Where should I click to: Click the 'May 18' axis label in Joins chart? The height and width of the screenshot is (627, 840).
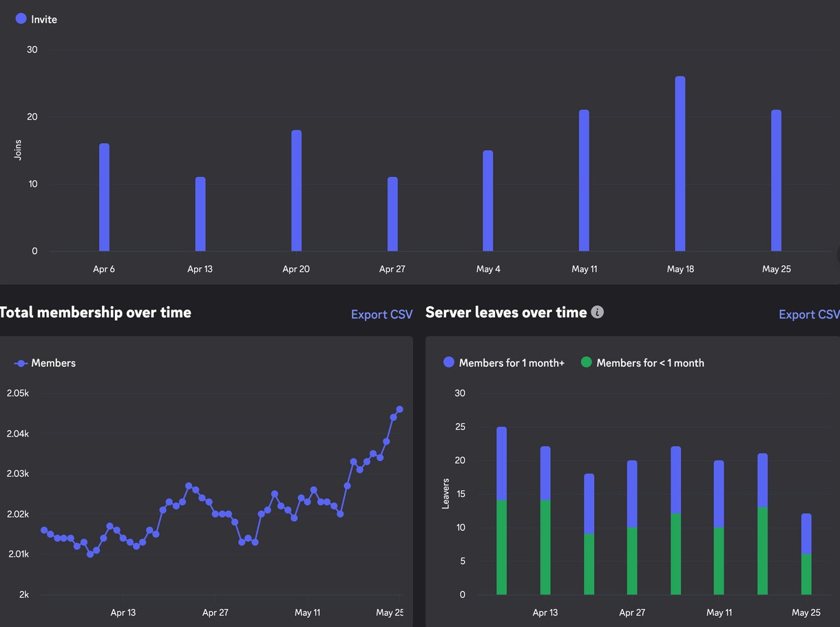click(680, 269)
